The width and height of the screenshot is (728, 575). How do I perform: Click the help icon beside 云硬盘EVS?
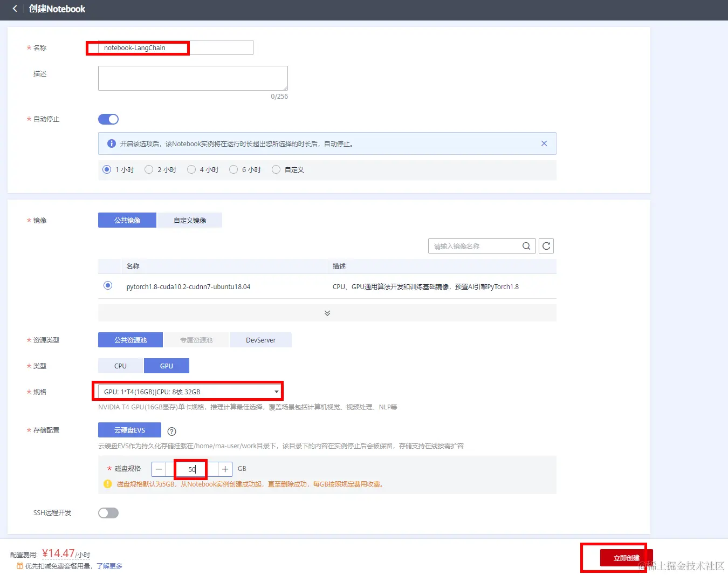(172, 431)
